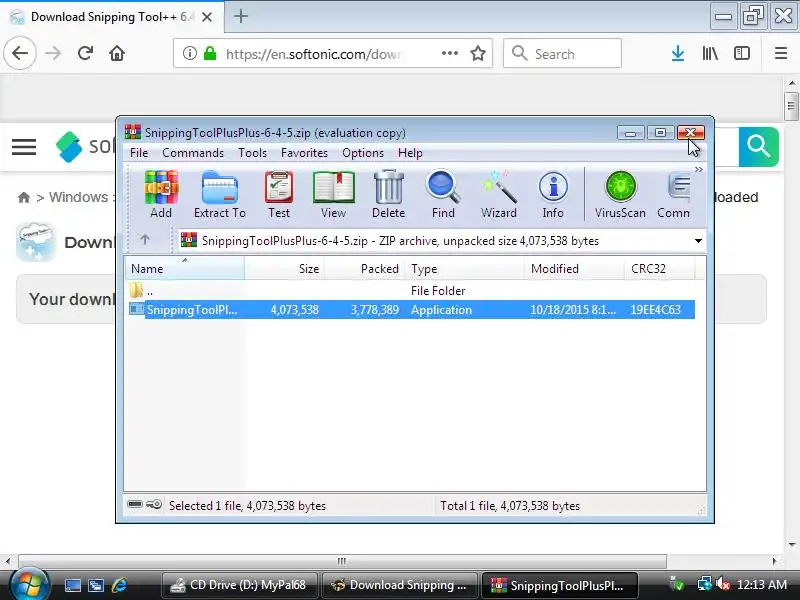This screenshot has width=800, height=600.
Task: Open the Help menu in WinRAR
Action: (x=410, y=153)
